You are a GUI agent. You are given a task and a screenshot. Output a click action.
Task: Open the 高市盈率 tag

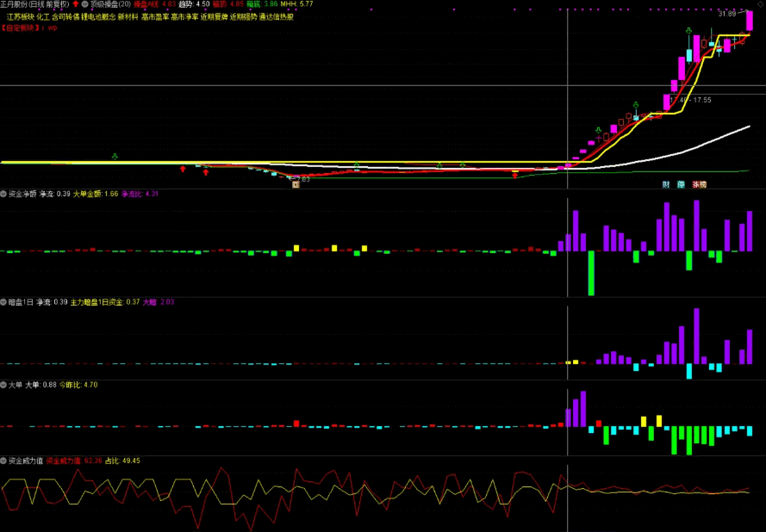coord(155,17)
